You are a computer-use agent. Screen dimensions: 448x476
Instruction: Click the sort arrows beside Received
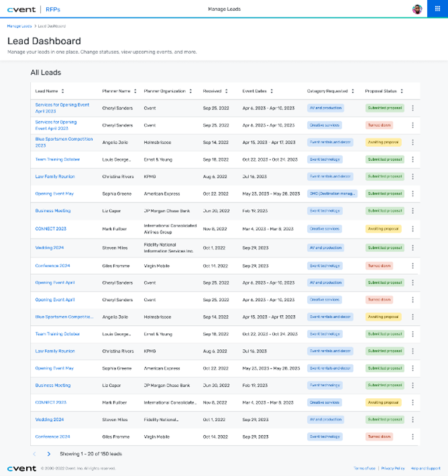point(226,91)
